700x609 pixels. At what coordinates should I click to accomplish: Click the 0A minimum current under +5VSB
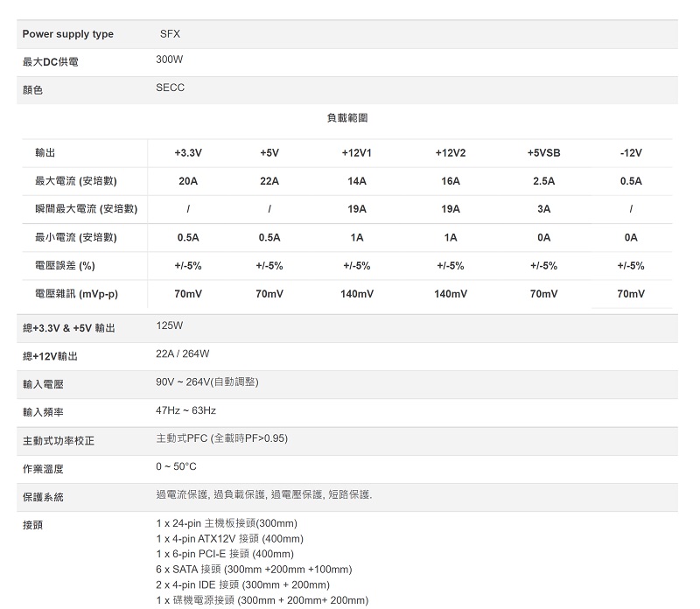[543, 237]
